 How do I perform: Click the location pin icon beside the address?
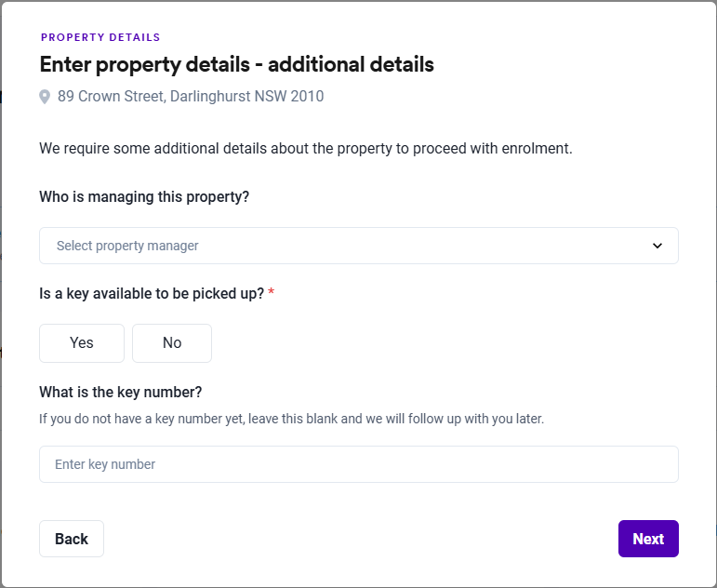click(45, 97)
